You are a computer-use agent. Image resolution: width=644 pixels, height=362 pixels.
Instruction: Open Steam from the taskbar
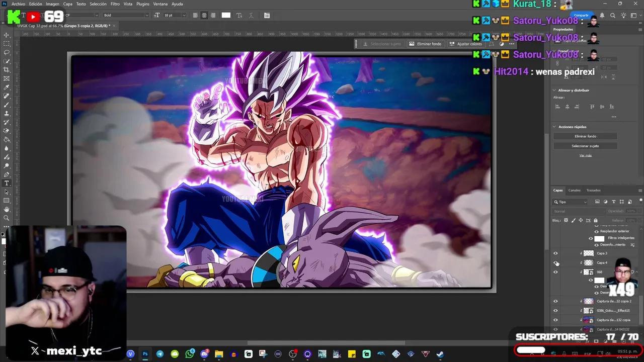click(x=440, y=354)
